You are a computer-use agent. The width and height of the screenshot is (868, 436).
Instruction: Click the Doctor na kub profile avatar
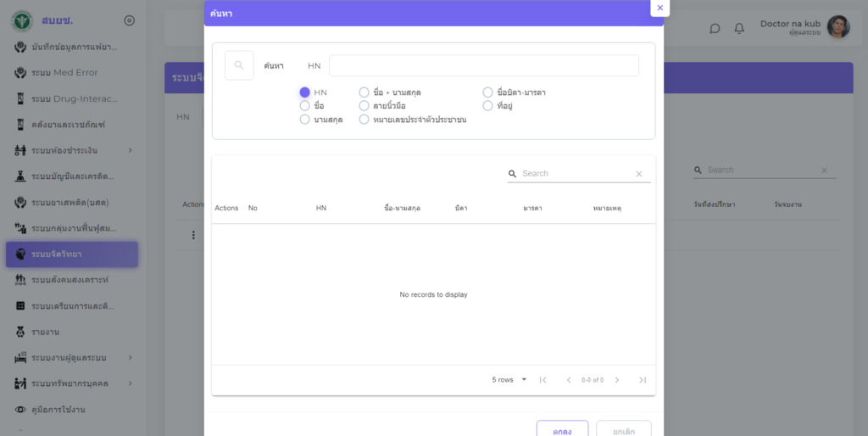point(837,27)
